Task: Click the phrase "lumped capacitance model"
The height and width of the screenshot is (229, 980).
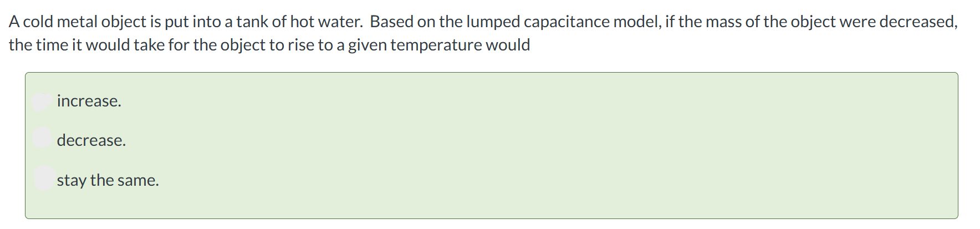Action: point(563,22)
